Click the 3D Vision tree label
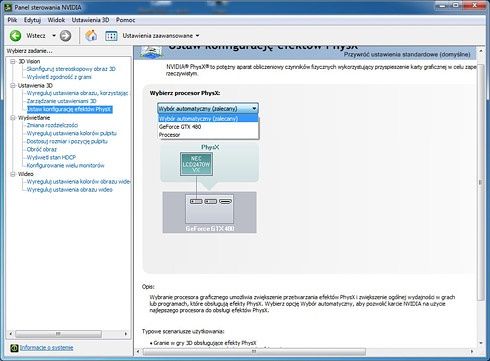Image resolution: width=490 pixels, height=361 pixels. 29,61
